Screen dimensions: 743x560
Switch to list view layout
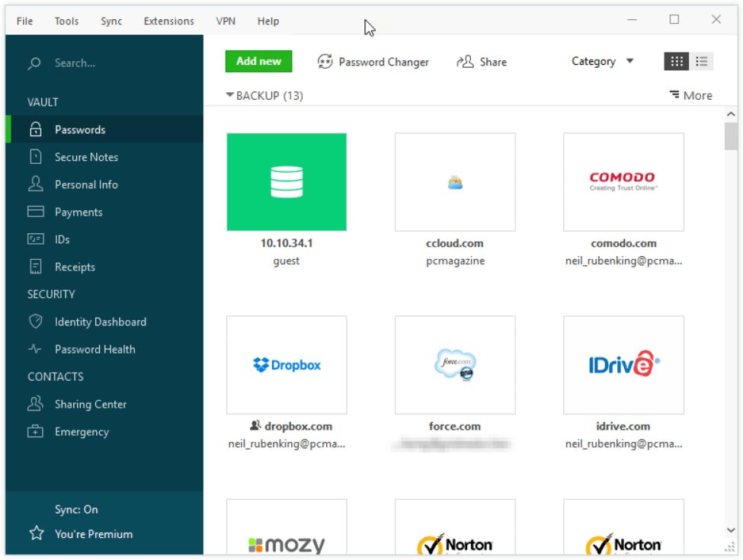[701, 61]
